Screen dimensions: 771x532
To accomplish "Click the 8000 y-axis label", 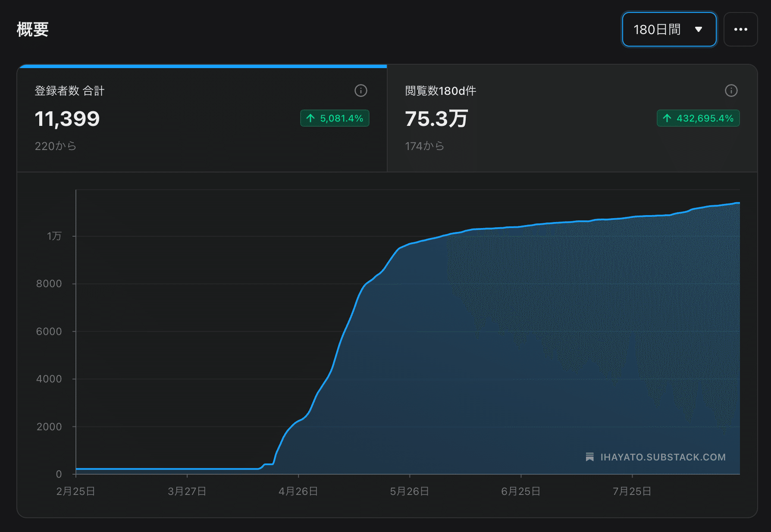I will 49,284.
